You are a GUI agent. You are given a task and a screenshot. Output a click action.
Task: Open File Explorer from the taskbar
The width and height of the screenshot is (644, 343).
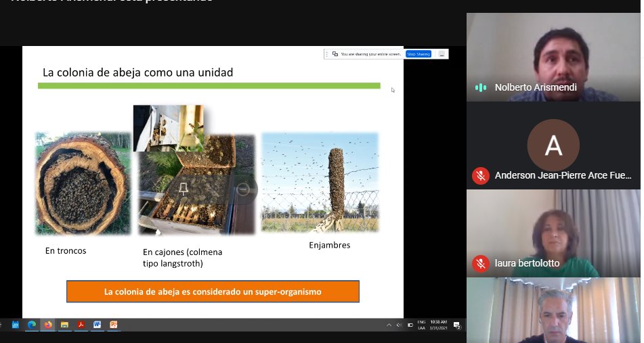(64, 325)
